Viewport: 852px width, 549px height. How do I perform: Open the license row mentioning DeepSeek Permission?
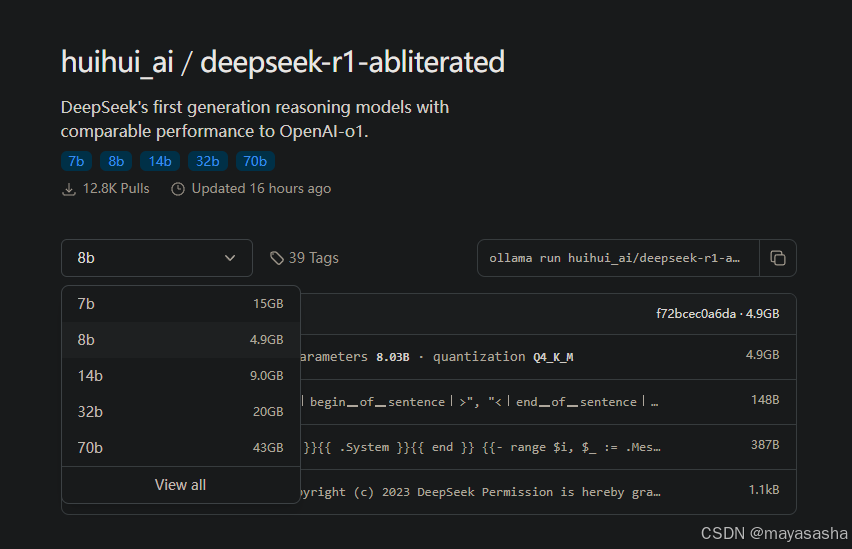pyautogui.click(x=548, y=491)
